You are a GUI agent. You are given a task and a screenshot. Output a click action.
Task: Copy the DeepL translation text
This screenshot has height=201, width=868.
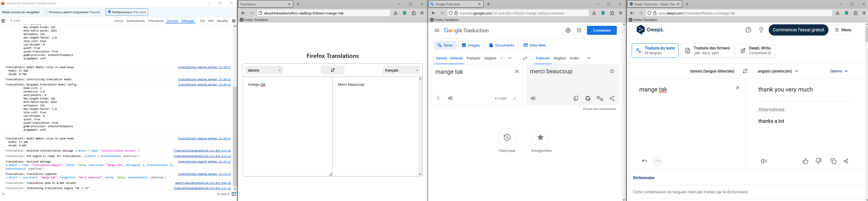(x=833, y=161)
